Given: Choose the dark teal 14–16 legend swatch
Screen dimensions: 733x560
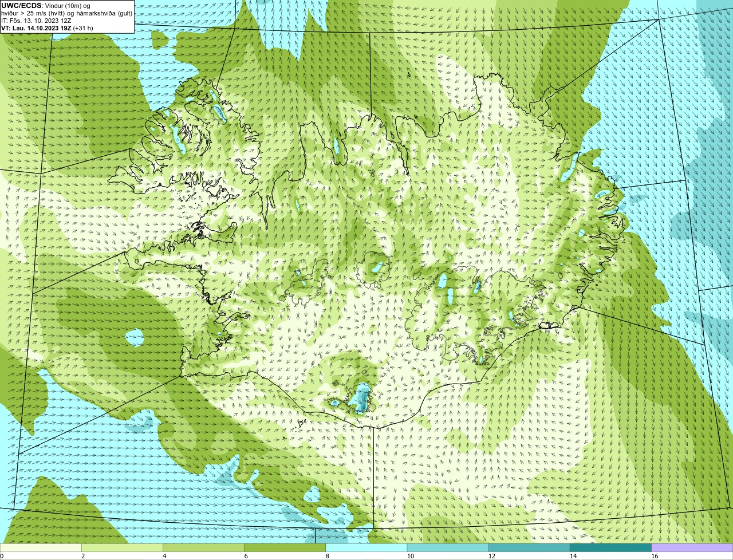Looking at the screenshot, I should [x=610, y=548].
